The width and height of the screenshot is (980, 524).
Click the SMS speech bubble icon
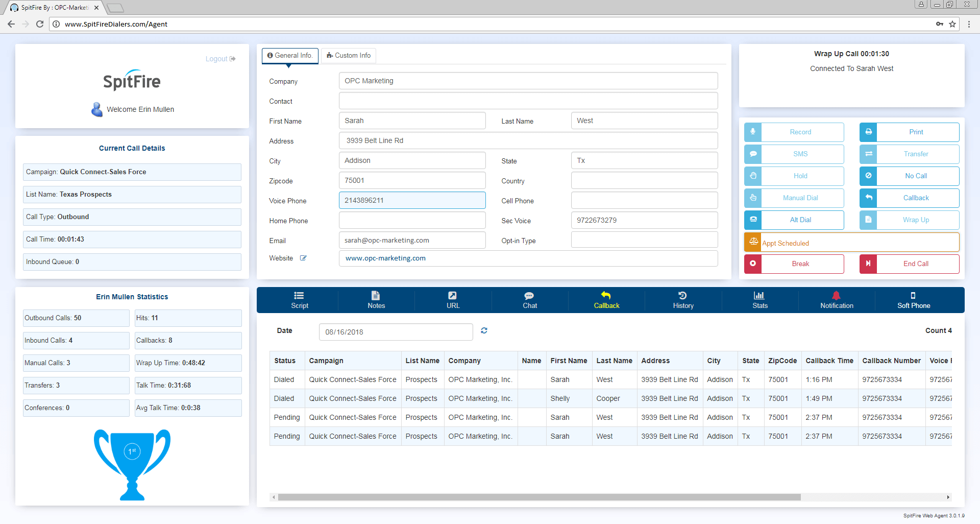pos(753,154)
